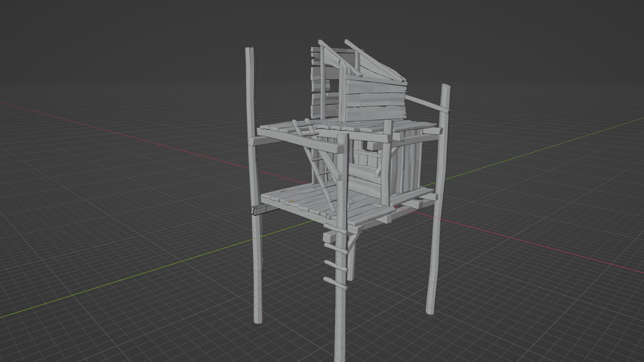This screenshot has width=644, height=362.
Task: Click the vertical plank wall of lower cabin
Action: (408, 168)
